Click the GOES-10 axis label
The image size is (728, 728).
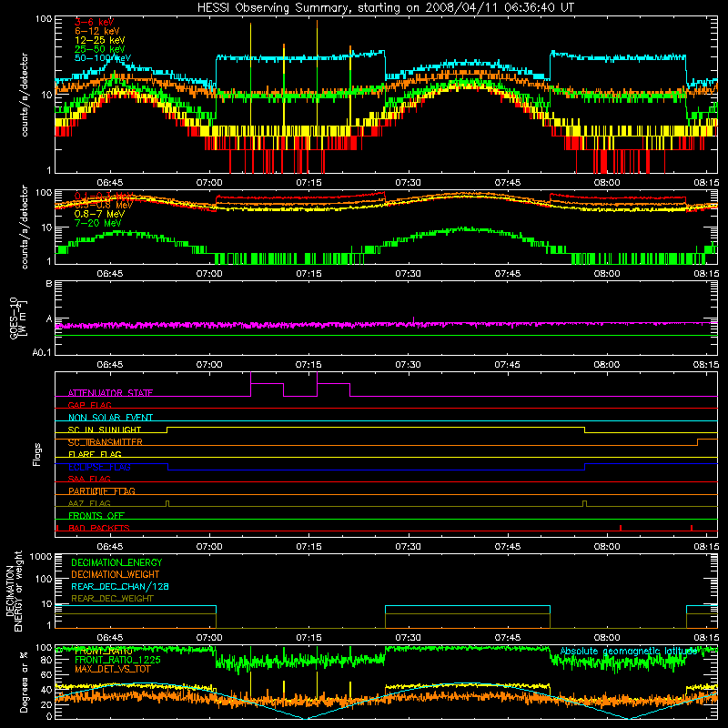click(18, 318)
